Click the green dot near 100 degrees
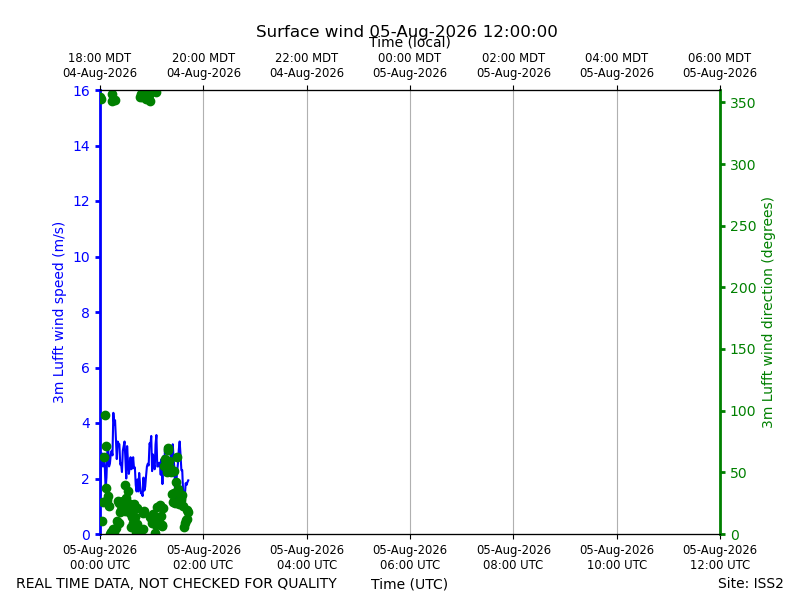 click(x=106, y=415)
